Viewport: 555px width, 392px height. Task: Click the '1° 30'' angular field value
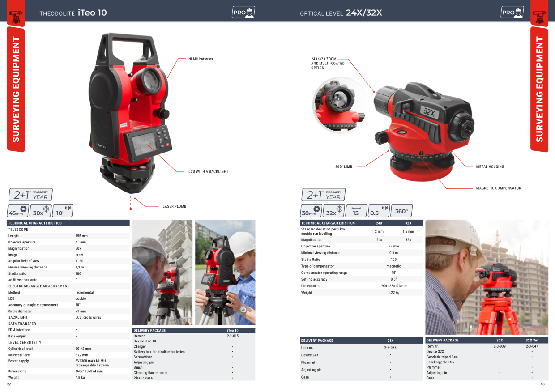point(80,261)
